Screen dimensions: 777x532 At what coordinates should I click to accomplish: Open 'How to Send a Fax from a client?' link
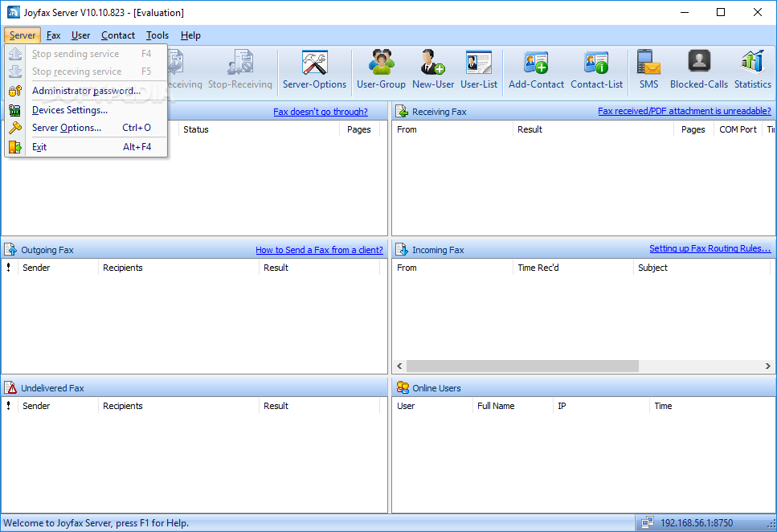click(x=319, y=250)
